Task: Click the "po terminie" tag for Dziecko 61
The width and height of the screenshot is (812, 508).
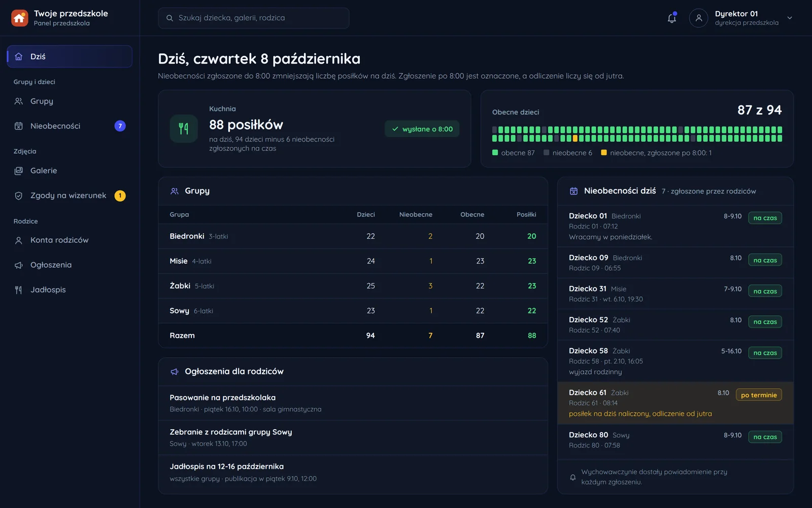Action: (x=759, y=395)
